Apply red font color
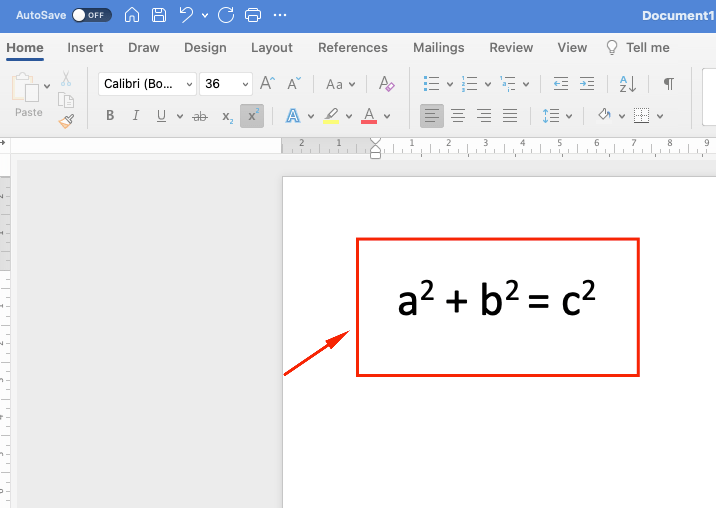716x508 pixels. coord(369,116)
